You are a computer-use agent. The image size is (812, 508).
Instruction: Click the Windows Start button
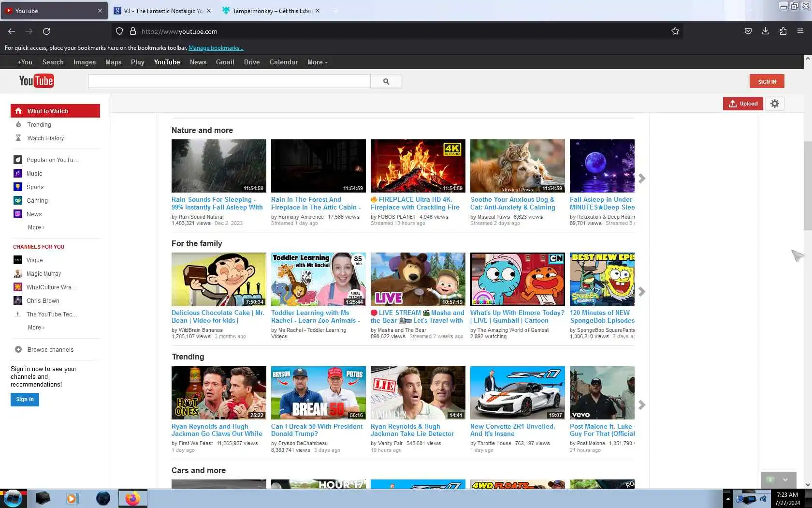click(x=13, y=498)
